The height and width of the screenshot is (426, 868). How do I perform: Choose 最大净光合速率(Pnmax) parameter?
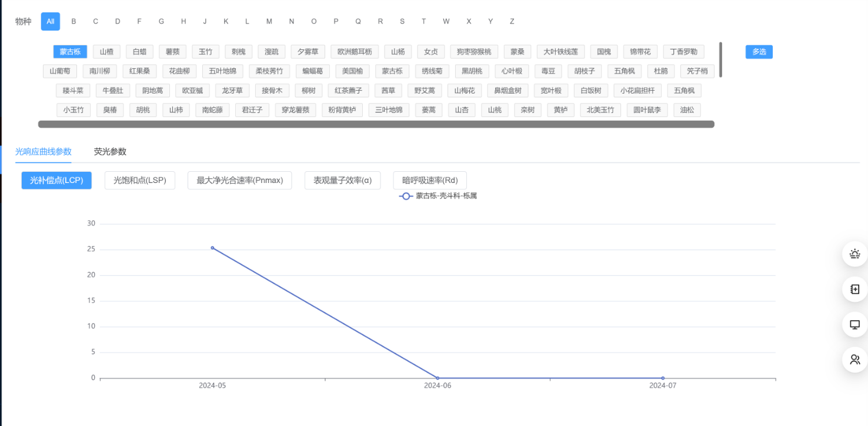coord(239,181)
